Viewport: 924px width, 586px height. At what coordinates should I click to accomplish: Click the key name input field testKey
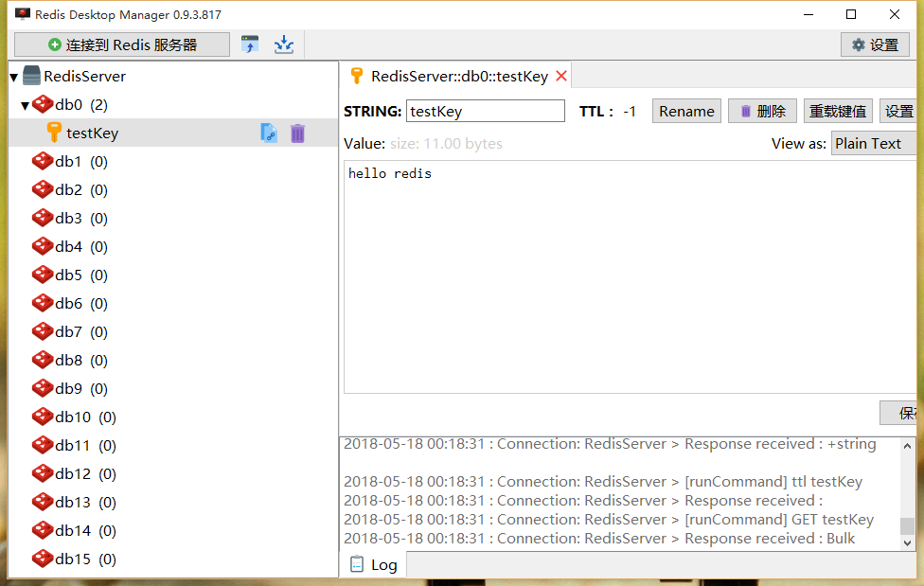tap(485, 111)
